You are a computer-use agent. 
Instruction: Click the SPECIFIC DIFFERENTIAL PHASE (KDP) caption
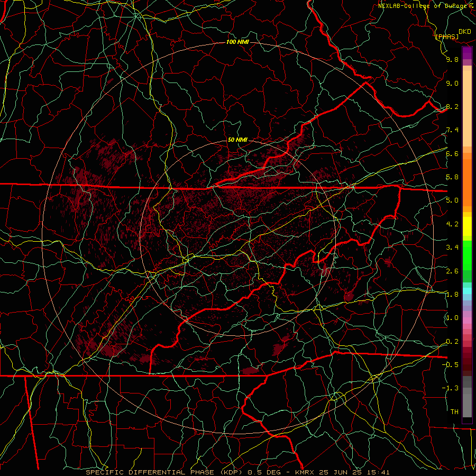[164, 472]
